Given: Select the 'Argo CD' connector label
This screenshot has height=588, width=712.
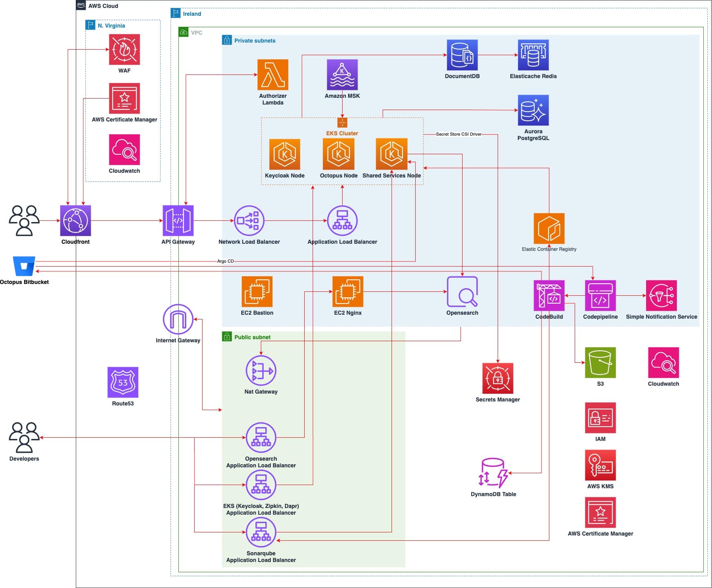Looking at the screenshot, I should [225, 261].
